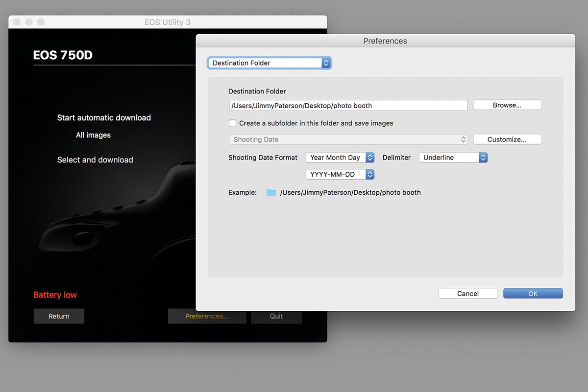Open Preferences... in EOS Utility window
Viewport: 588px width, 392px height.
click(x=207, y=316)
